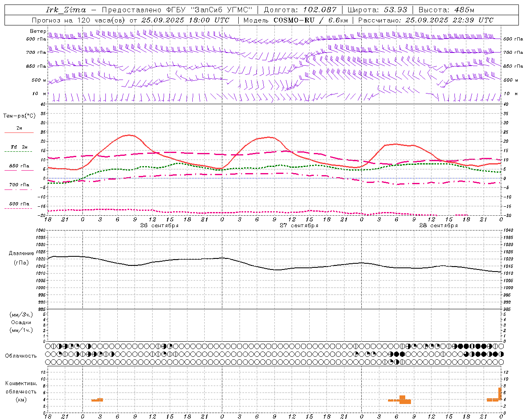
Task: Click the 500 гПа temperature legend entry
Action: click(x=19, y=204)
